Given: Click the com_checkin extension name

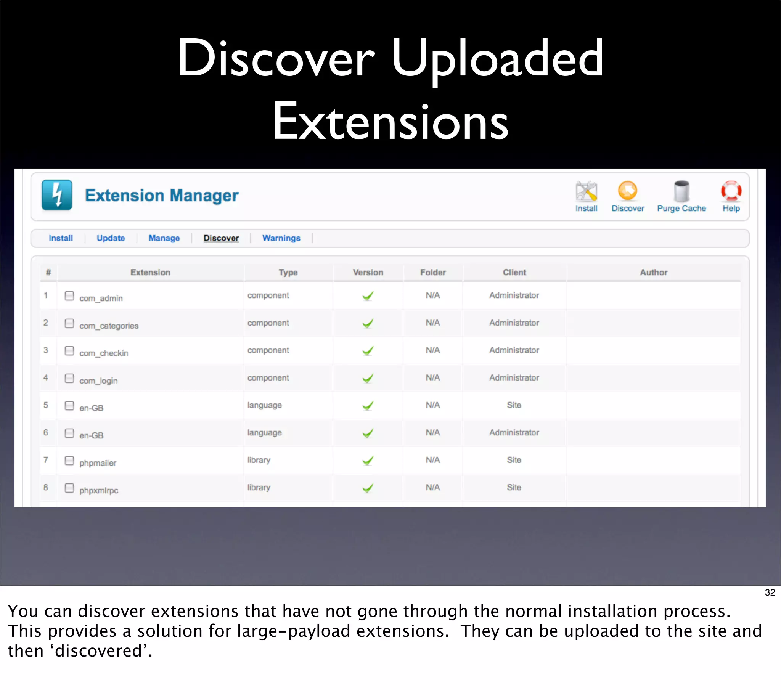Looking at the screenshot, I should click(x=104, y=353).
